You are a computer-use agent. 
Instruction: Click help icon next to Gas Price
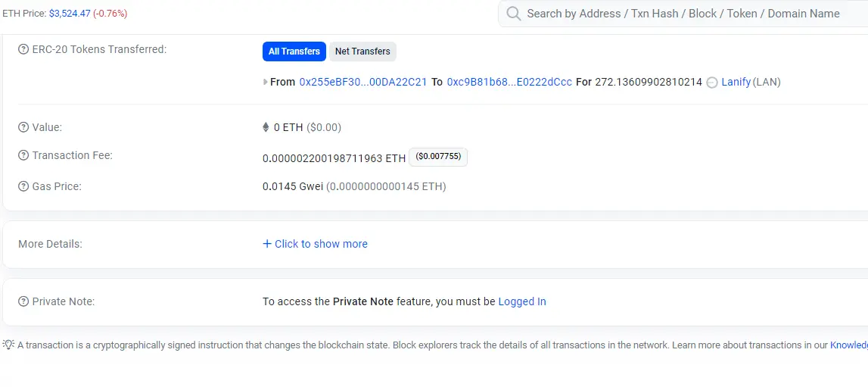pos(23,186)
